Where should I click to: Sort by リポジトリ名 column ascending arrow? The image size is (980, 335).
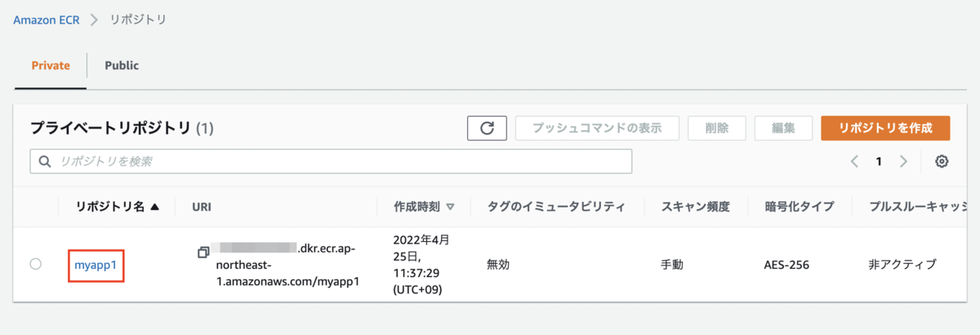(x=155, y=208)
